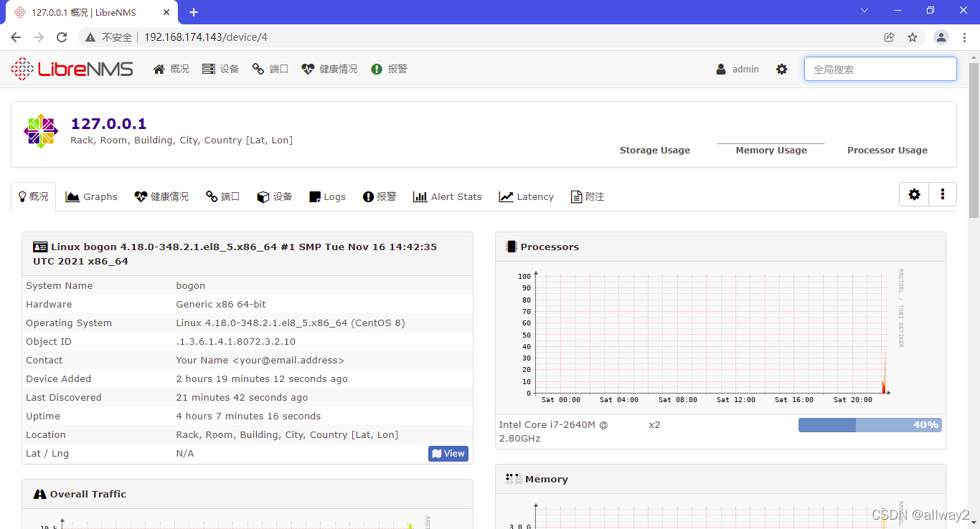The image size is (980, 529).
Task: Open the 概况 overview menu with home icon
Action: 171,69
